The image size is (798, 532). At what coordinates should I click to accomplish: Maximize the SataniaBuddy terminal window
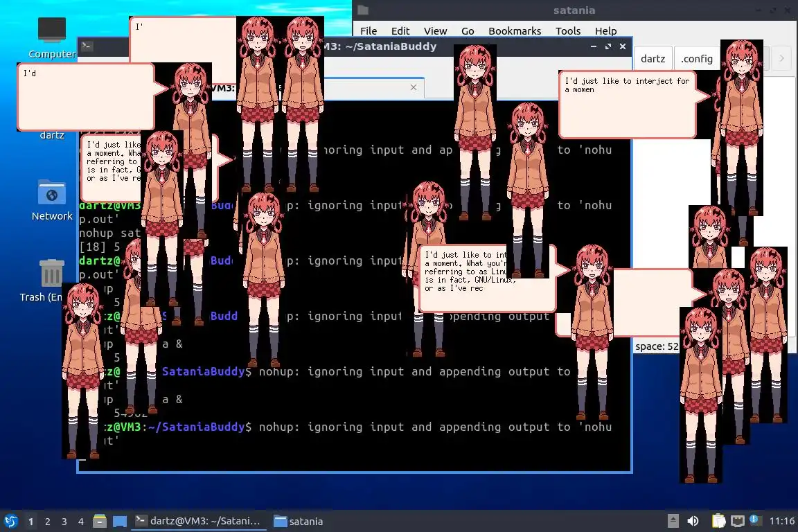pos(608,46)
